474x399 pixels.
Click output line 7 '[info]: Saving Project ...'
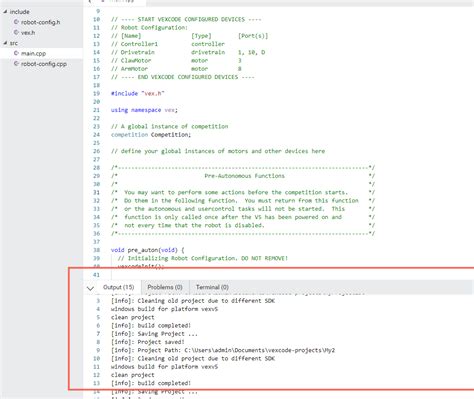(x=154, y=334)
